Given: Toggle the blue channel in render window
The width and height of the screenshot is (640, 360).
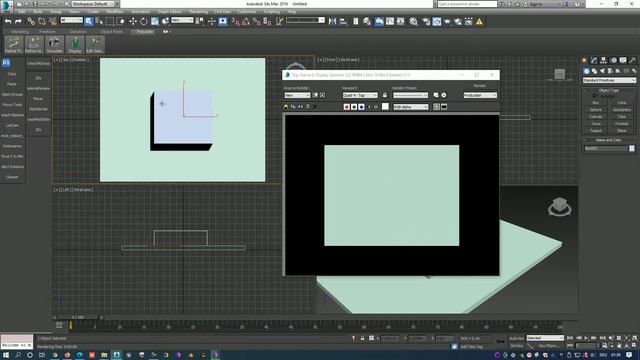Looking at the screenshot, I should [x=361, y=107].
